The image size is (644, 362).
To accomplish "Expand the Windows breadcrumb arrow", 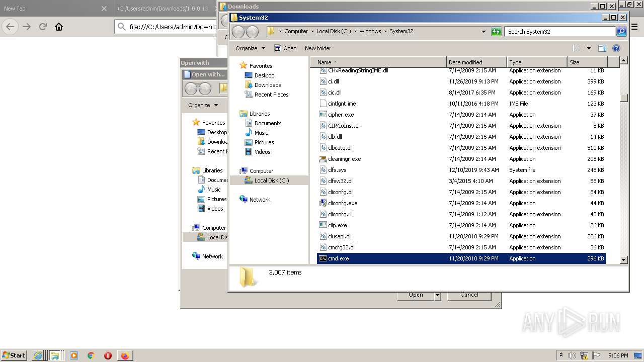I will (385, 31).
